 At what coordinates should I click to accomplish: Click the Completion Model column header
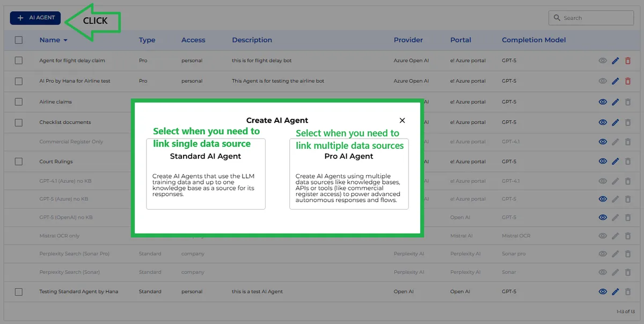coord(533,40)
